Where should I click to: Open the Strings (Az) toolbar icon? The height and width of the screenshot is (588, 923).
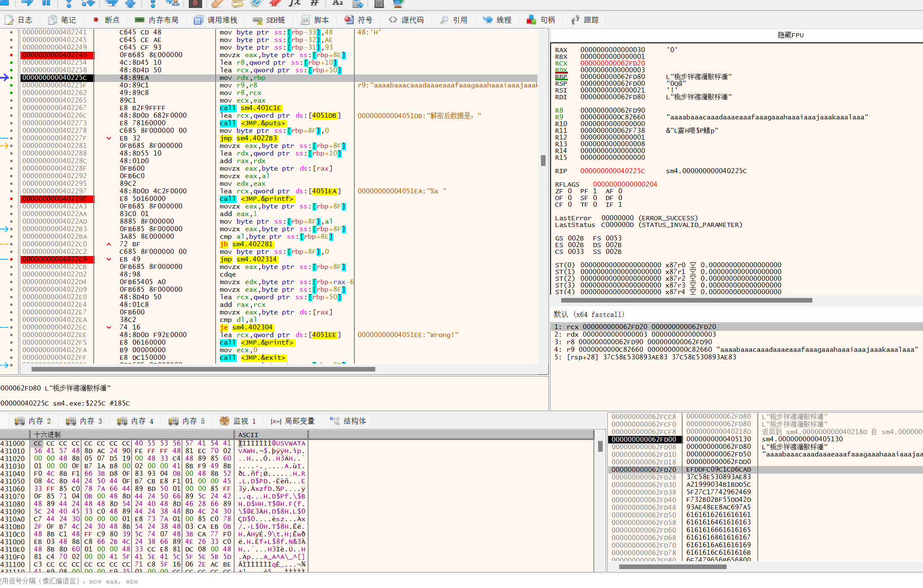(338, 3)
